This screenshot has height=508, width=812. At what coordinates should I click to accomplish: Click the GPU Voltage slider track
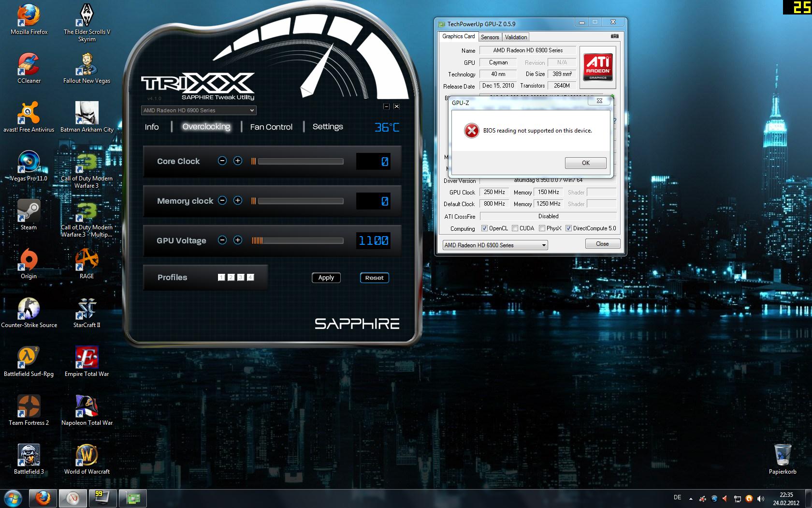[297, 240]
